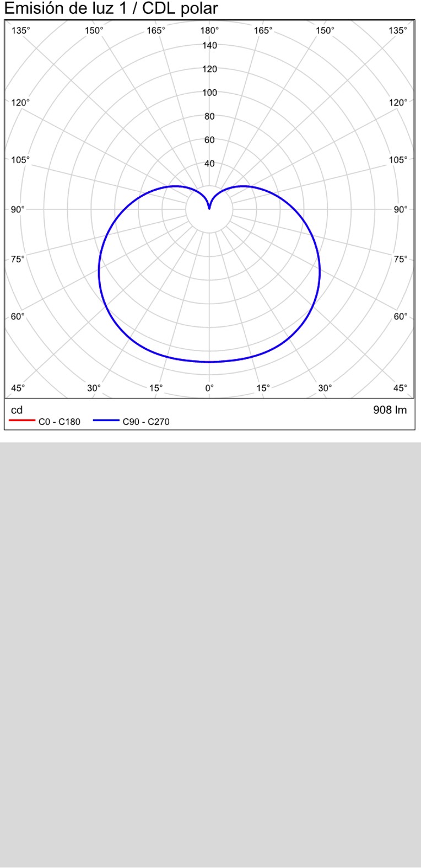The image size is (421, 868).
Task: Click the 90° label on the left edge
Action: tap(18, 209)
